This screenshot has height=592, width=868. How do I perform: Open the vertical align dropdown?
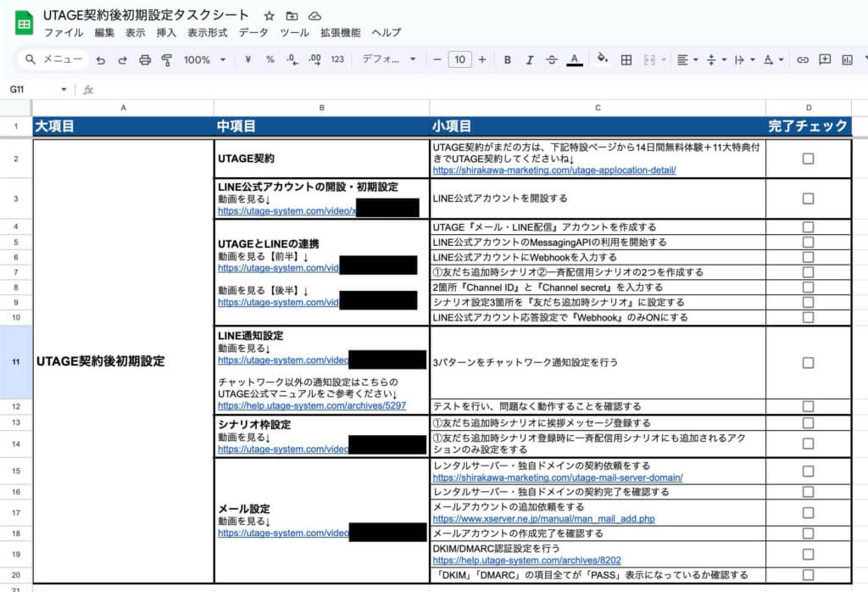coord(716,60)
